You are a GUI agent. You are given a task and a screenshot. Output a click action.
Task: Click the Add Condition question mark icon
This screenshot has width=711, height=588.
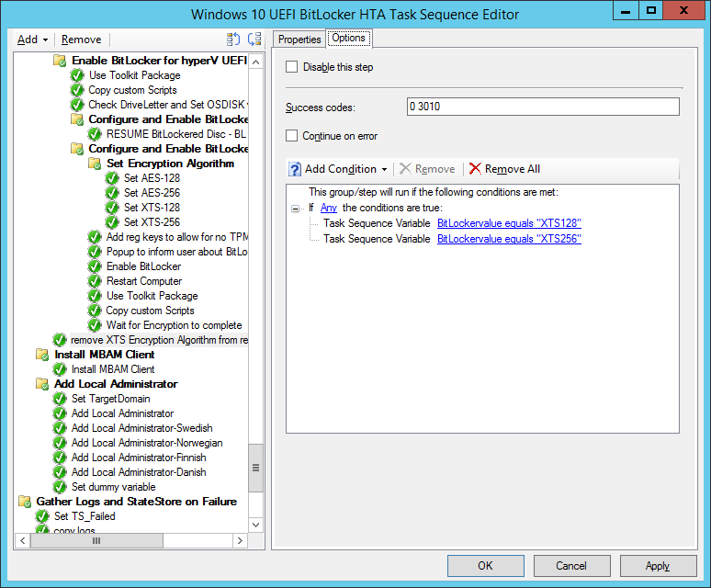point(295,169)
